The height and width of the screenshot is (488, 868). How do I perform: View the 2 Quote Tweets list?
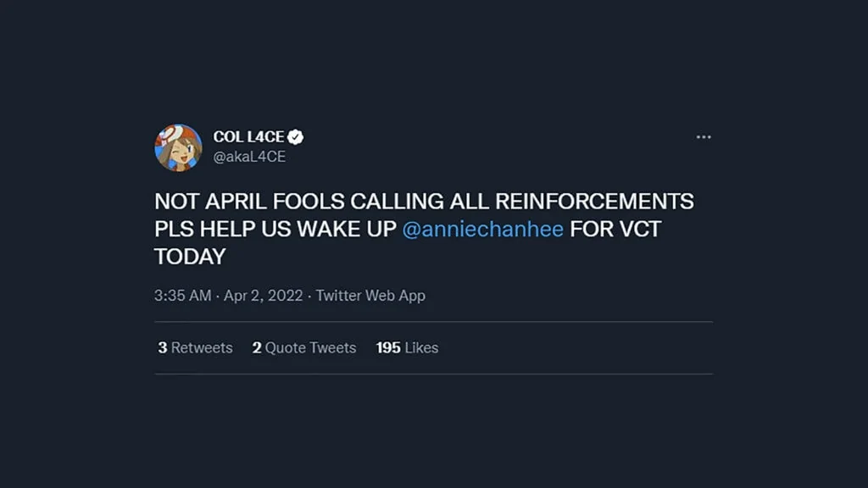304,347
